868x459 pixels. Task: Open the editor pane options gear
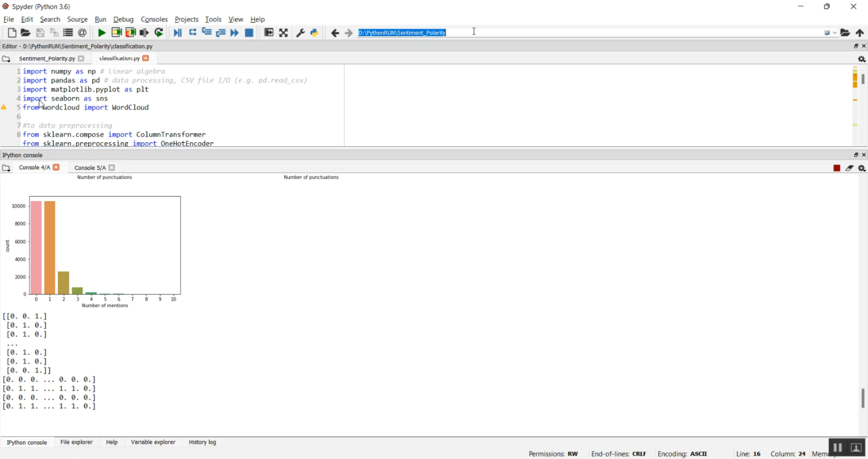tap(862, 59)
